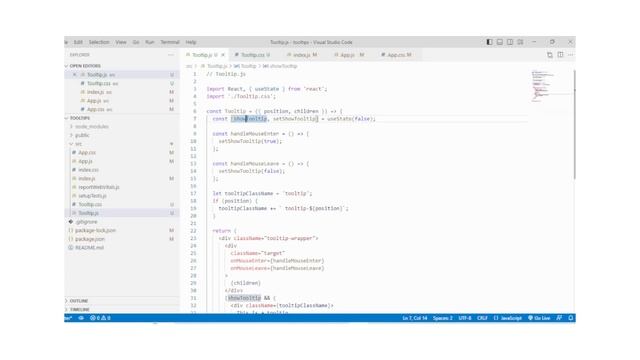
Task: Open the Tooltip symbol breadcrumb
Action: (x=245, y=66)
